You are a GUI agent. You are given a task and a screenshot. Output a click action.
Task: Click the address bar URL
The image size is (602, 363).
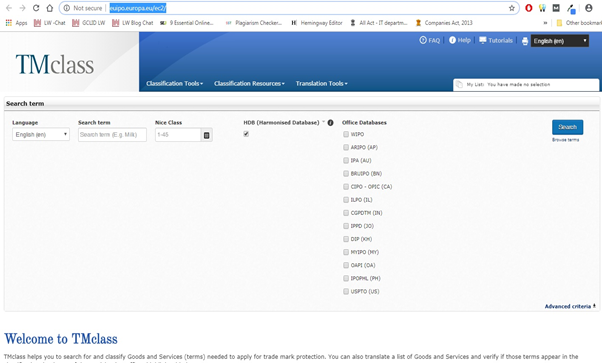(138, 8)
